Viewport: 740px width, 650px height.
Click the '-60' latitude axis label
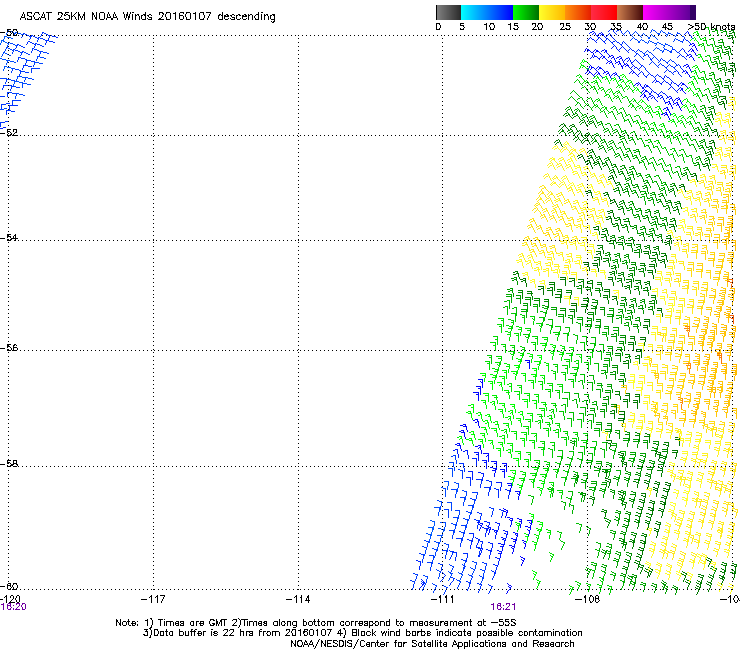9,586
